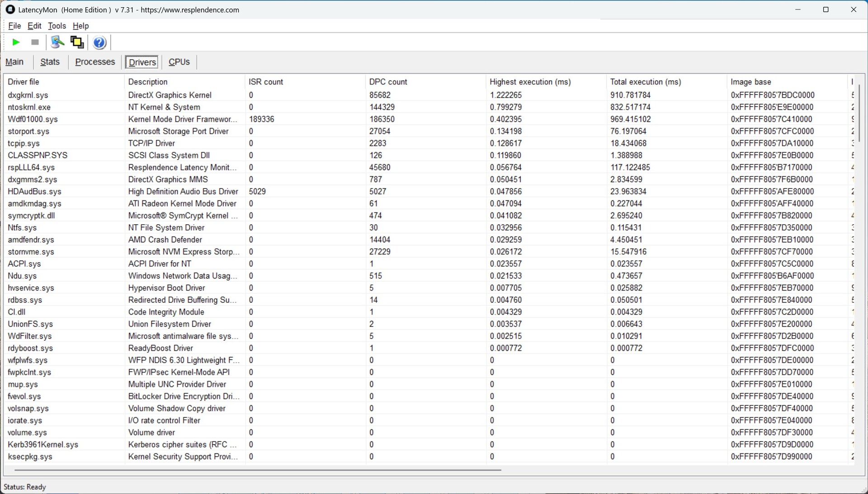Click the vertical scrollbar thumb on right
The image size is (868, 494).
[x=859, y=113]
